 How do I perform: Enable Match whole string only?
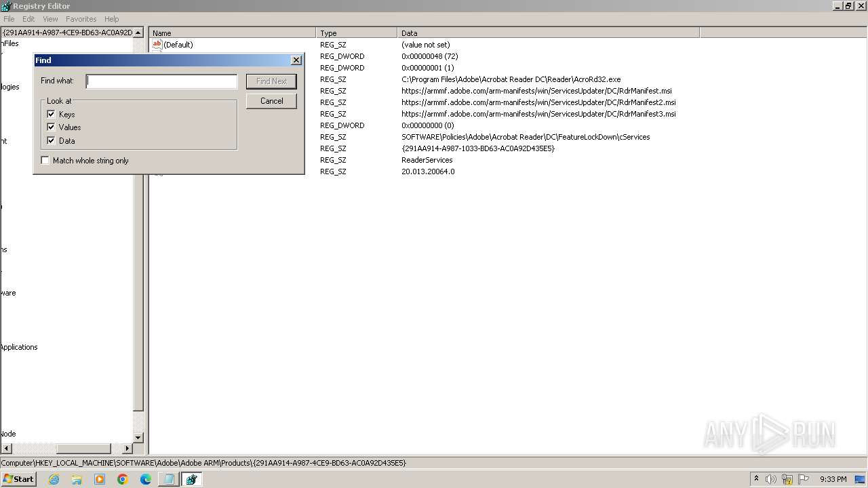pos(45,161)
